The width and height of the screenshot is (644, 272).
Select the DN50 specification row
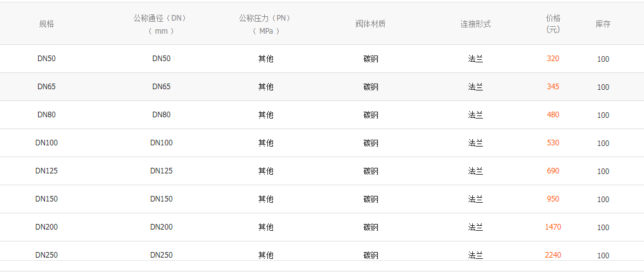pos(46,59)
